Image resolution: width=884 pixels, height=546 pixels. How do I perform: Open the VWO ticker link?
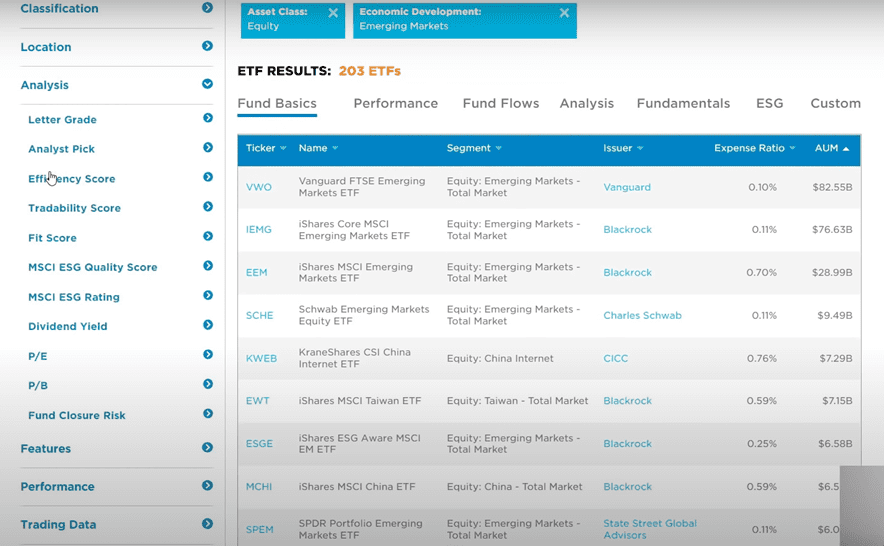pos(259,187)
